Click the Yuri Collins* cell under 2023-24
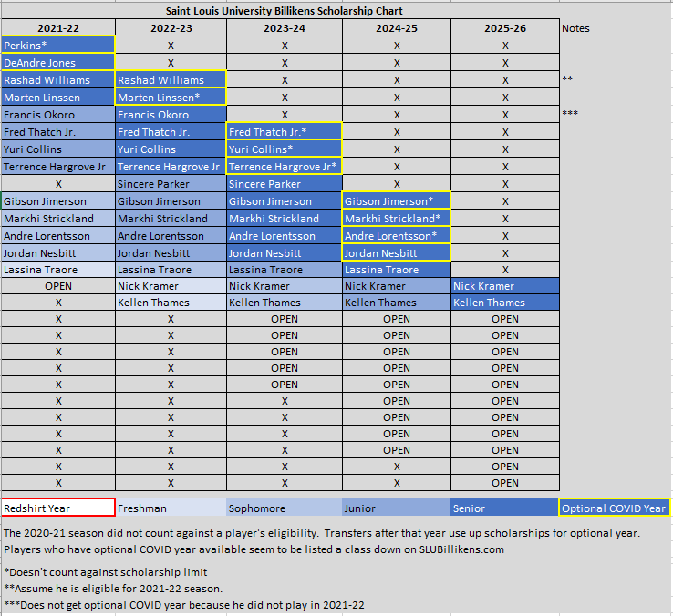Screen dimensions: 673x616 (x=284, y=149)
